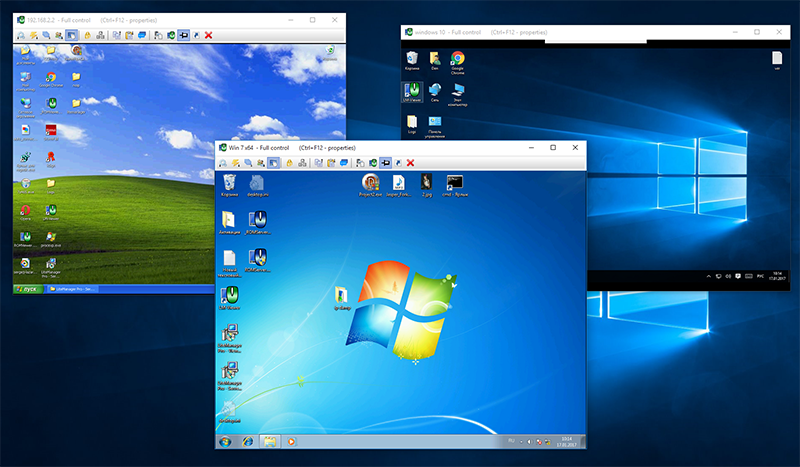Open the Win 7 Start menu orb
This screenshot has height=467, width=800.
[x=225, y=440]
